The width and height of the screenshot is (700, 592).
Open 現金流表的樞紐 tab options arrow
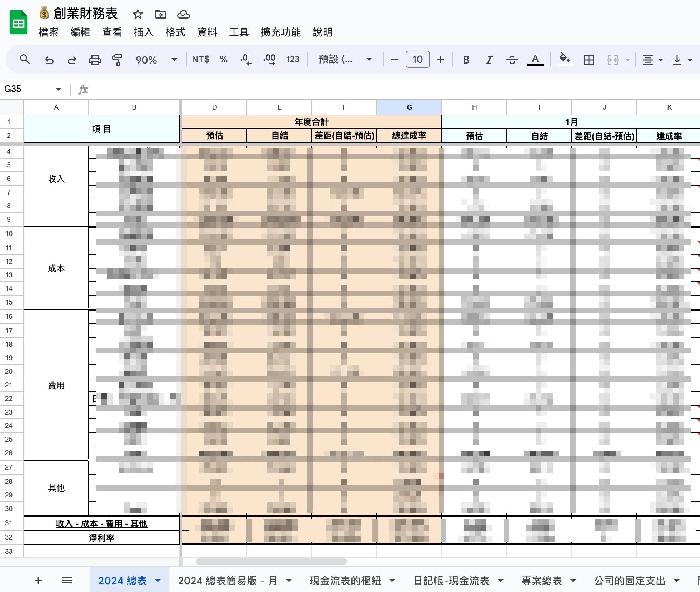click(392, 581)
